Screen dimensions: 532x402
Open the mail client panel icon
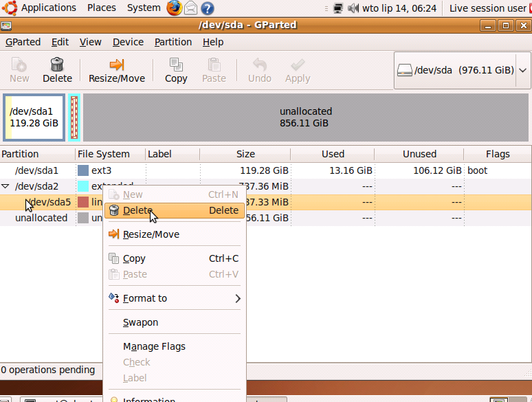coord(190,8)
